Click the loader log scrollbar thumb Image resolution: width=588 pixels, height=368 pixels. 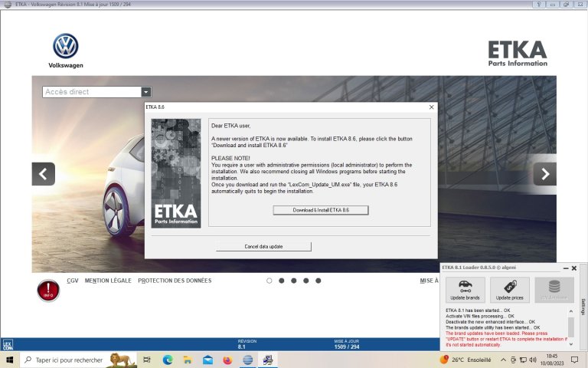[x=570, y=327]
